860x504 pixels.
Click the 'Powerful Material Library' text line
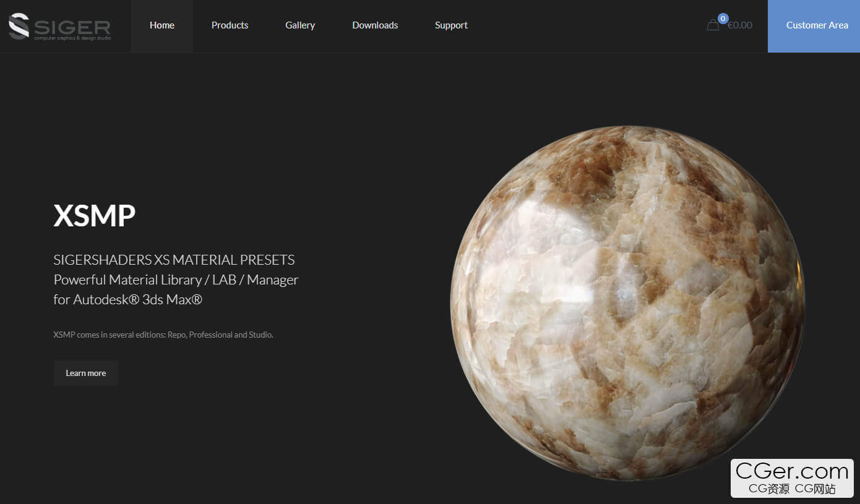[x=176, y=280]
